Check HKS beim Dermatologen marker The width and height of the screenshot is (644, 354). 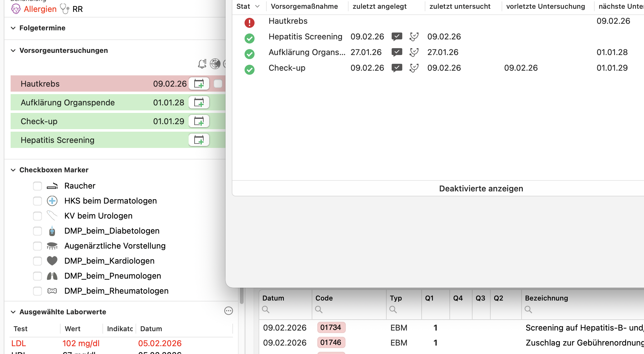[x=37, y=201]
